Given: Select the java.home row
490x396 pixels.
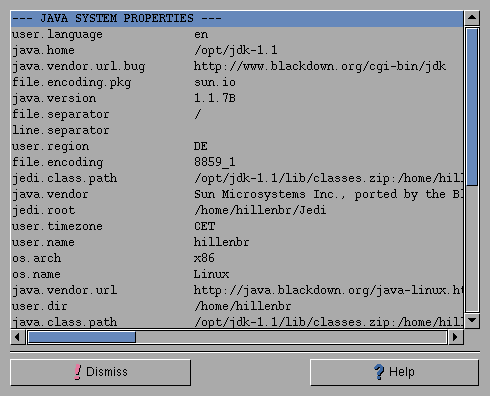Looking at the screenshot, I should click(x=237, y=50).
